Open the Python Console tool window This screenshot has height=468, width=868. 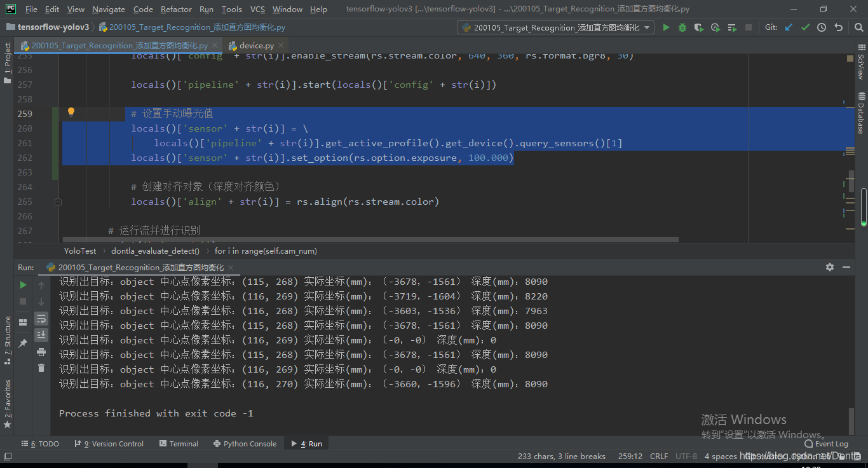click(245, 444)
